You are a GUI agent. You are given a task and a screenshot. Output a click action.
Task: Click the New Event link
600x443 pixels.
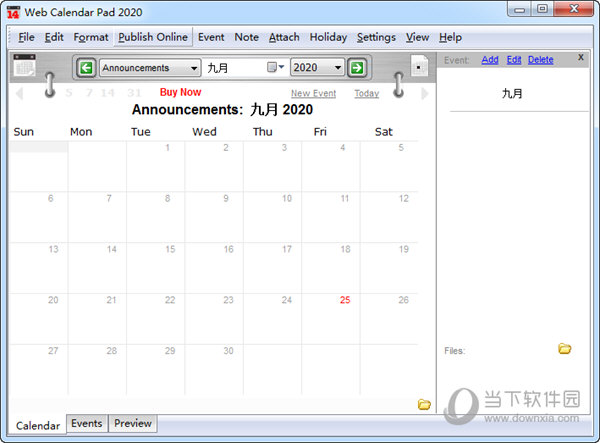coord(313,93)
